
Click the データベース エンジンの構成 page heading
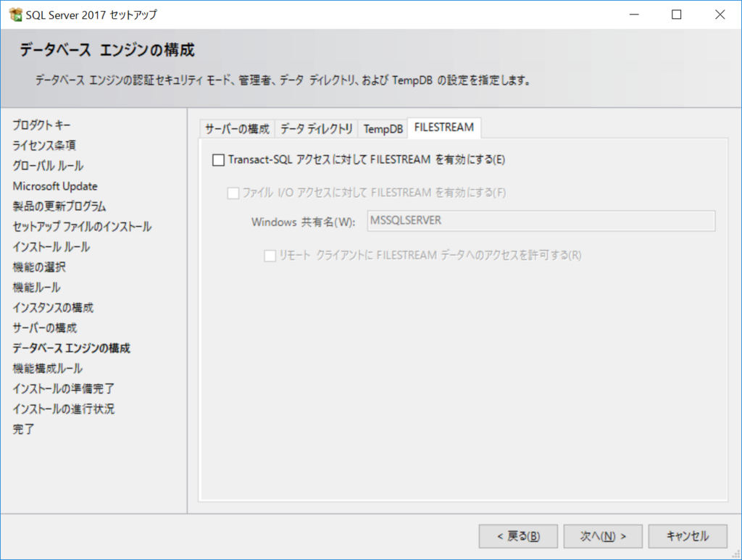(107, 50)
